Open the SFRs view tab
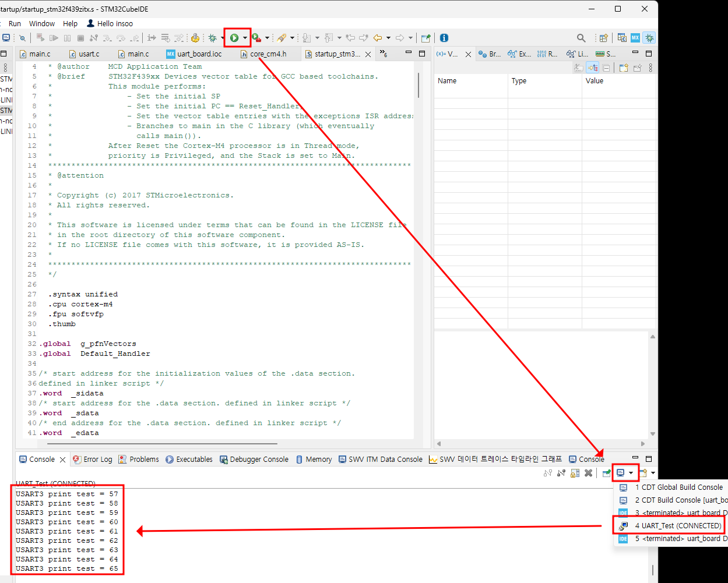 click(606, 54)
